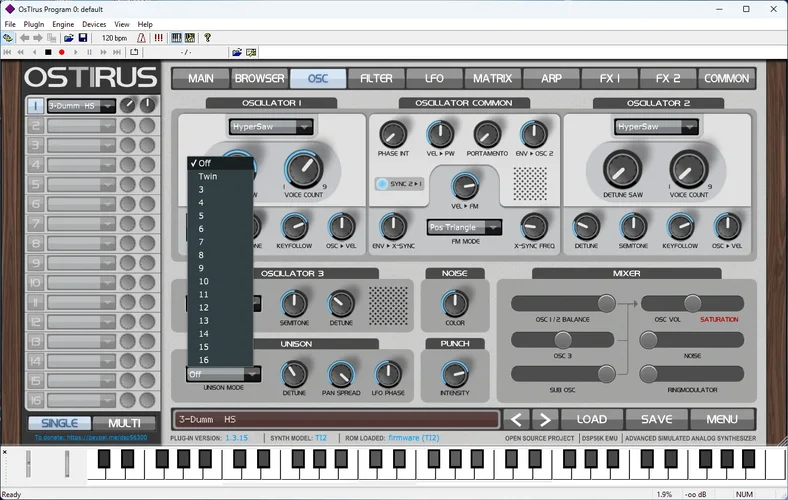Open Oscillator 2 HyperSaw waveform dropdown
Screen dimensions: 788x500
coord(656,127)
